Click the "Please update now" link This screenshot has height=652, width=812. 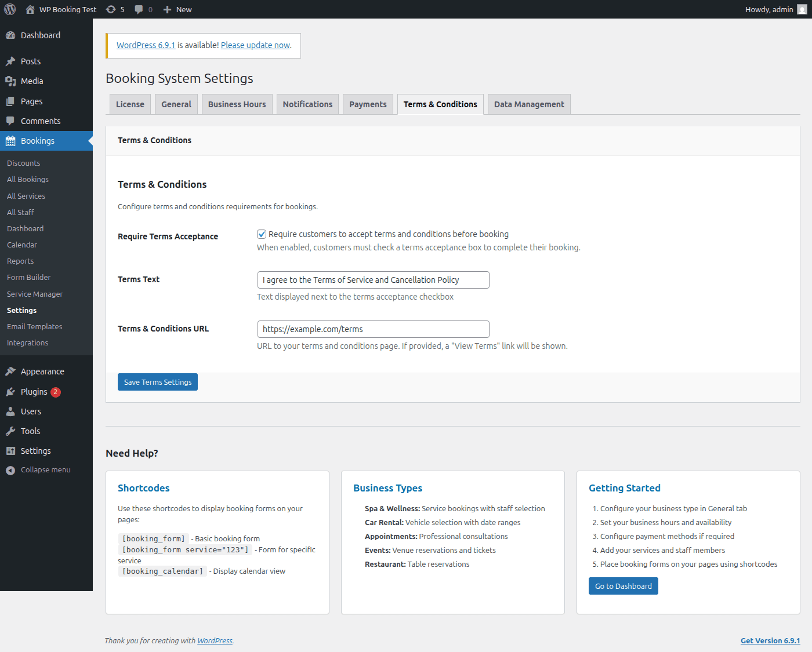(255, 45)
